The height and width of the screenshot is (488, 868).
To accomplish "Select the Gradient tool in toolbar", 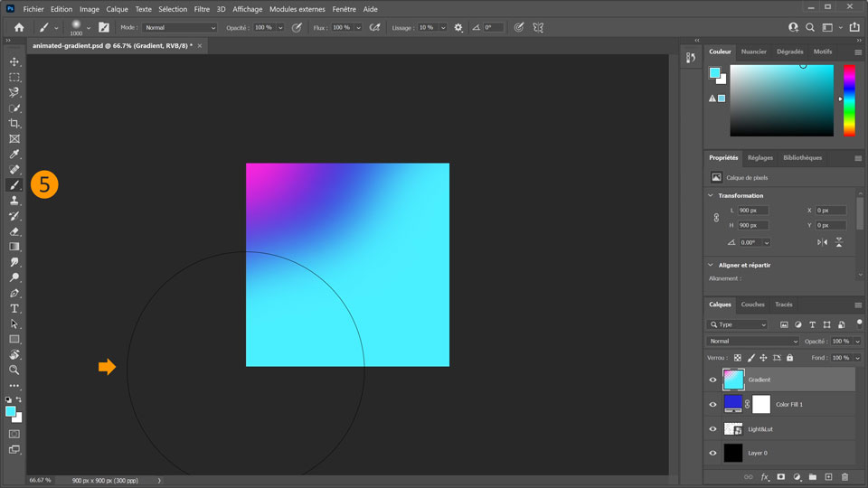I will pyautogui.click(x=14, y=247).
